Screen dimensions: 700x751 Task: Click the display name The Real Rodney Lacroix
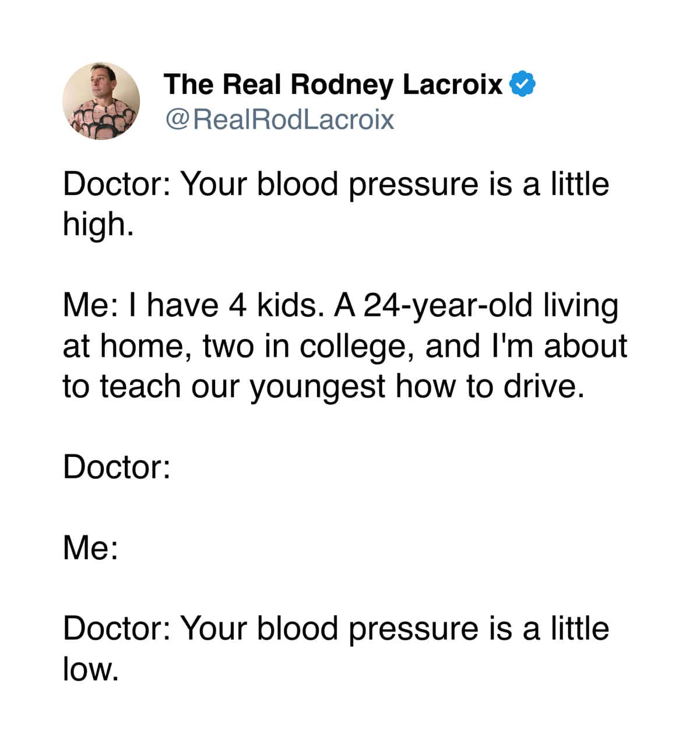pos(333,84)
